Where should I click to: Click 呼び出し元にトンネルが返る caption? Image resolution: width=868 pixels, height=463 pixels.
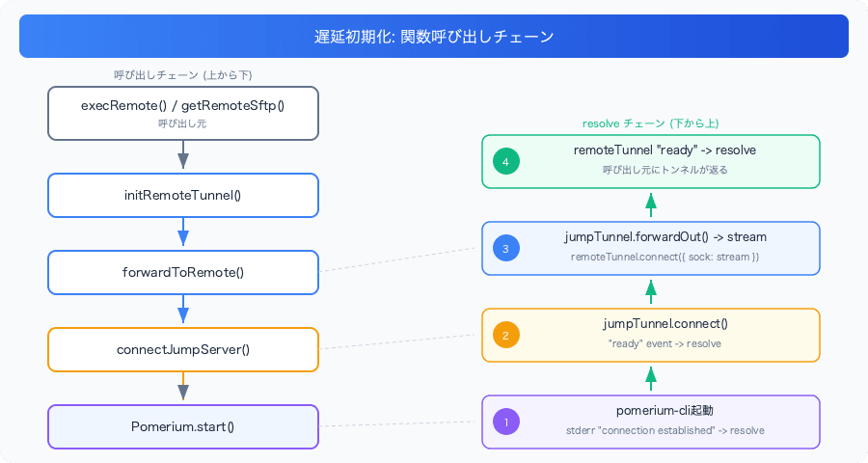tap(665, 170)
